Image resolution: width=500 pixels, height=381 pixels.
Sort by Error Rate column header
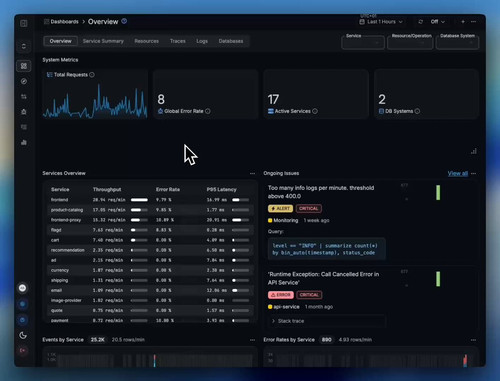pyautogui.click(x=168, y=189)
